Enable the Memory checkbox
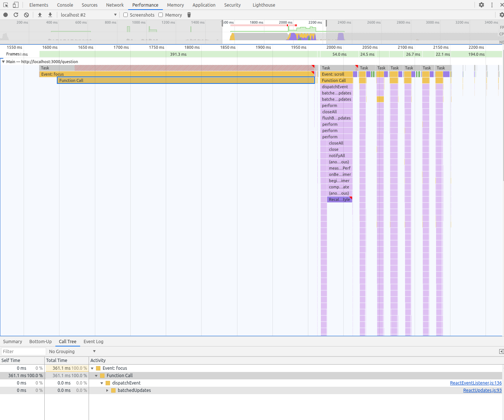The height and width of the screenshot is (420, 504). pyautogui.click(x=161, y=15)
